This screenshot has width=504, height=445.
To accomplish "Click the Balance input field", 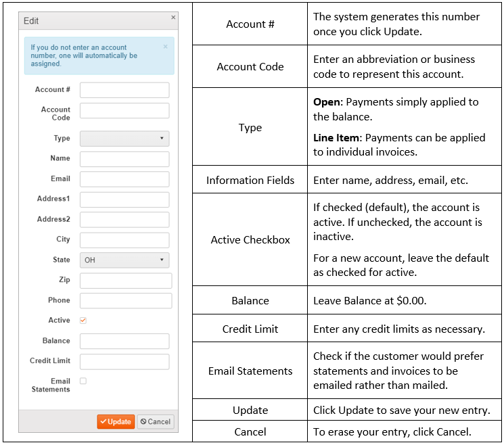I will click(124, 342).
